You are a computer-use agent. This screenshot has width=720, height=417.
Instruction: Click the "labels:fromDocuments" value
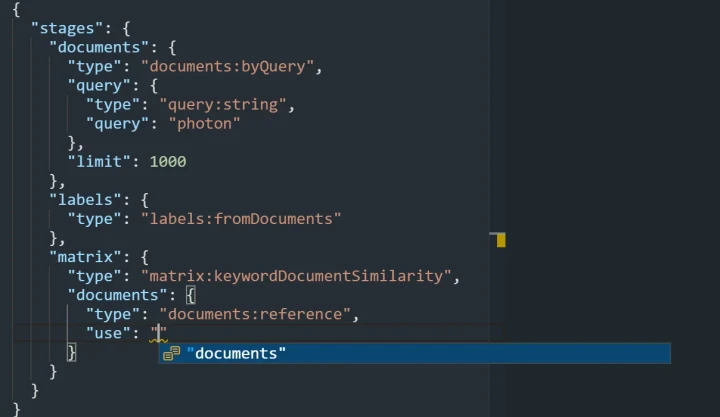(241, 219)
